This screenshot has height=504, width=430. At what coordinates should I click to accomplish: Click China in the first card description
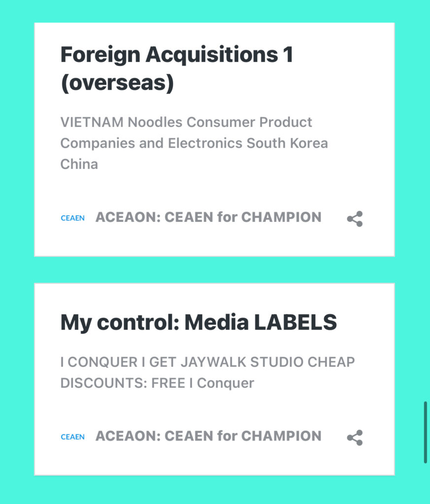pos(79,164)
